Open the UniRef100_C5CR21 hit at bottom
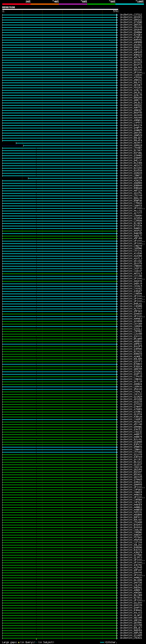 pyautogui.click(x=131, y=638)
